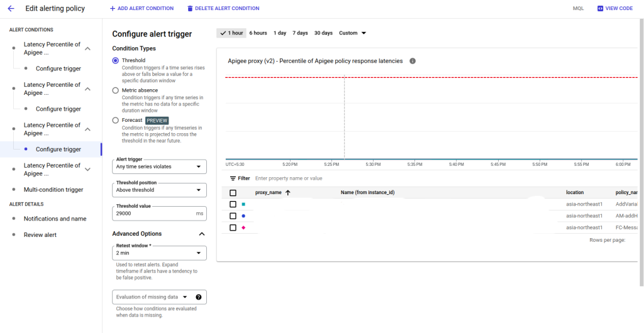Open the selected Configure trigger item
Viewport: 644px width, 333px height.
point(58,150)
